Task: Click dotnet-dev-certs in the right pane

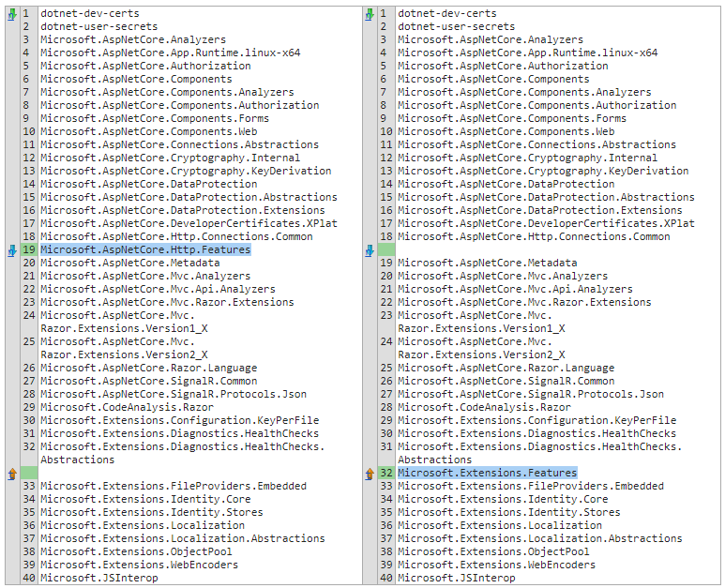Action: tap(447, 13)
